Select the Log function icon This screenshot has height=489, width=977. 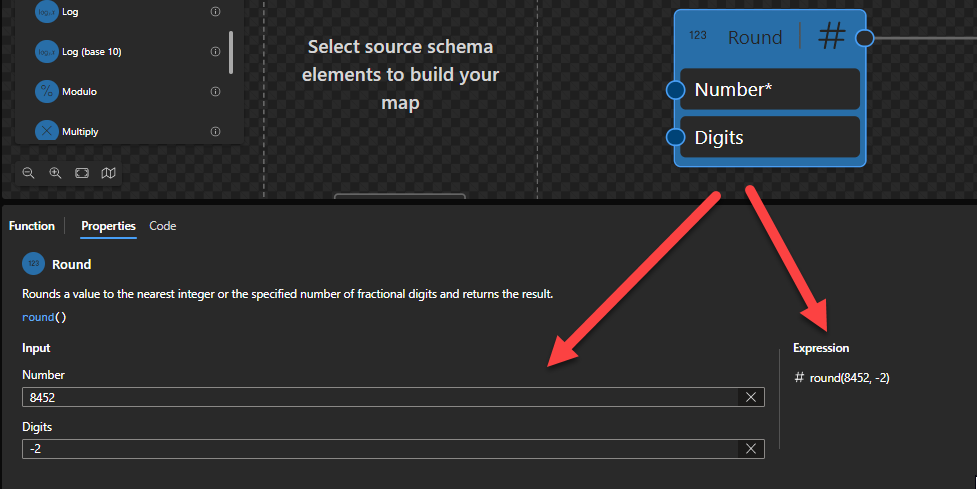tap(47, 11)
